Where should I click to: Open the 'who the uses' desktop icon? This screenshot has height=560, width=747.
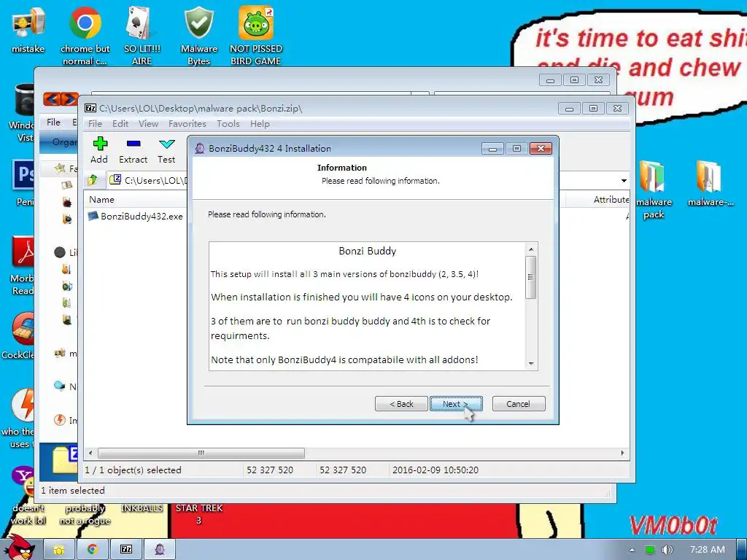pyautogui.click(x=18, y=419)
